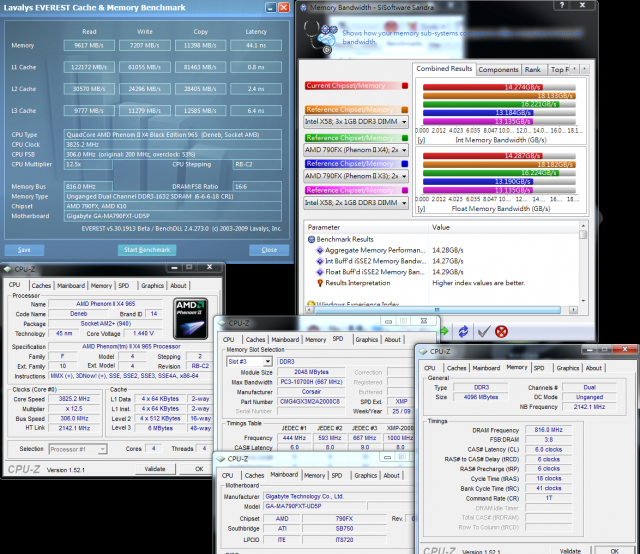Click the Memory Latency 44.1 ns value
This screenshot has height=554, width=640.
tap(256, 45)
